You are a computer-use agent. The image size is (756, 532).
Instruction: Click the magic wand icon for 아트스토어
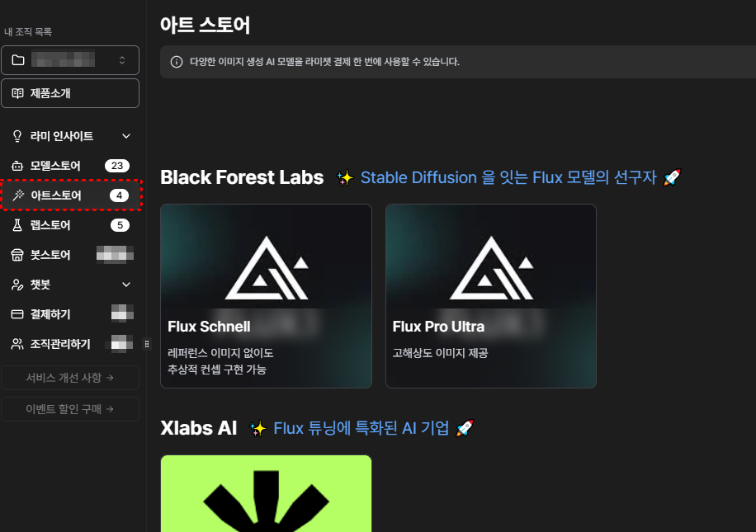[x=18, y=195]
